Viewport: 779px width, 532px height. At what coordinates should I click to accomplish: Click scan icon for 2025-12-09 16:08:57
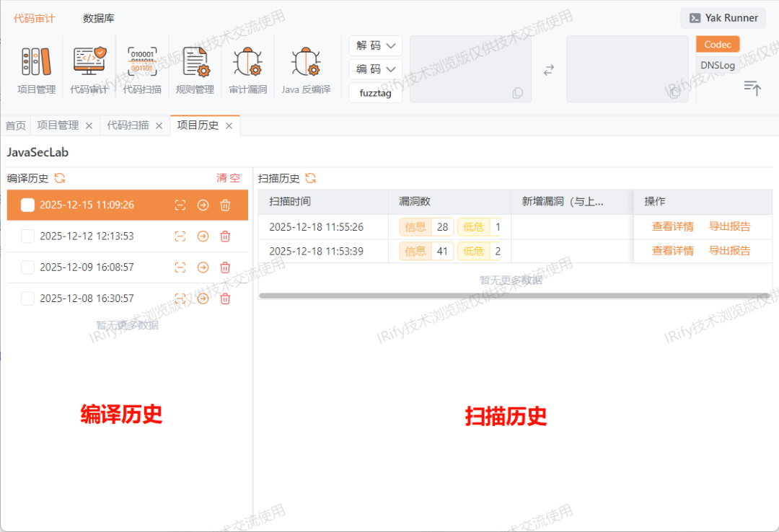coord(180,267)
